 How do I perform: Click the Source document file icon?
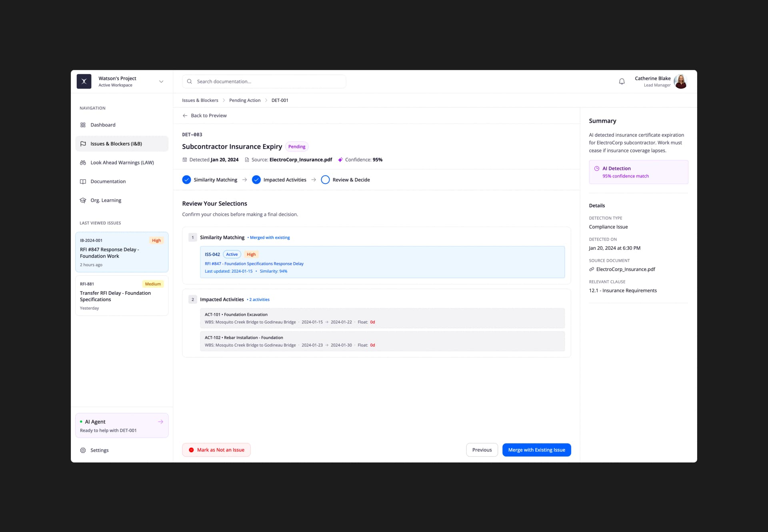pyautogui.click(x=247, y=160)
